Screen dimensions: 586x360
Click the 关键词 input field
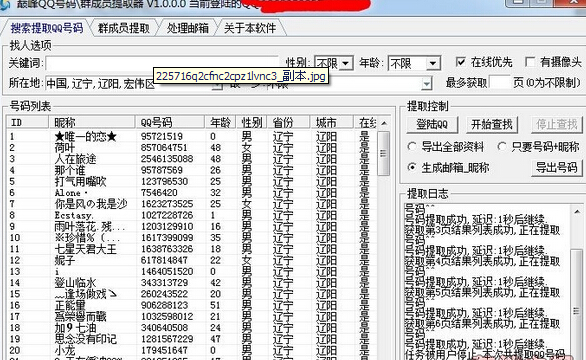point(162,63)
